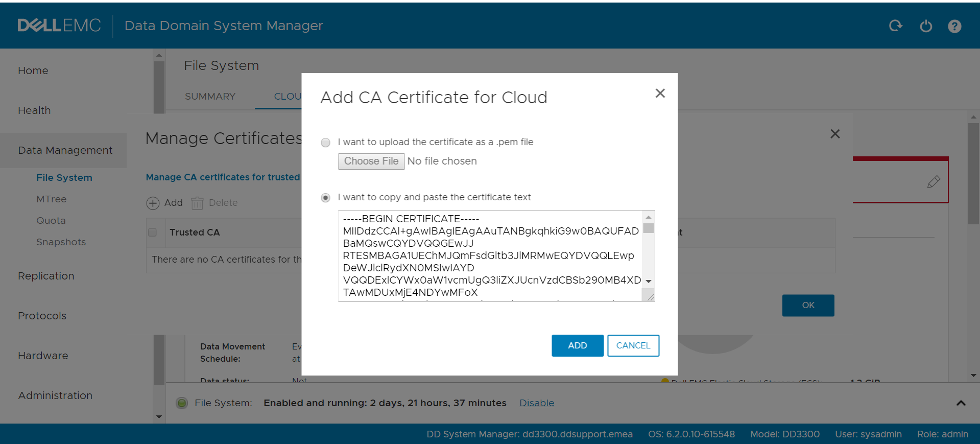The image size is (980, 444).
Task: Click inside the certificate text area
Action: 490,255
